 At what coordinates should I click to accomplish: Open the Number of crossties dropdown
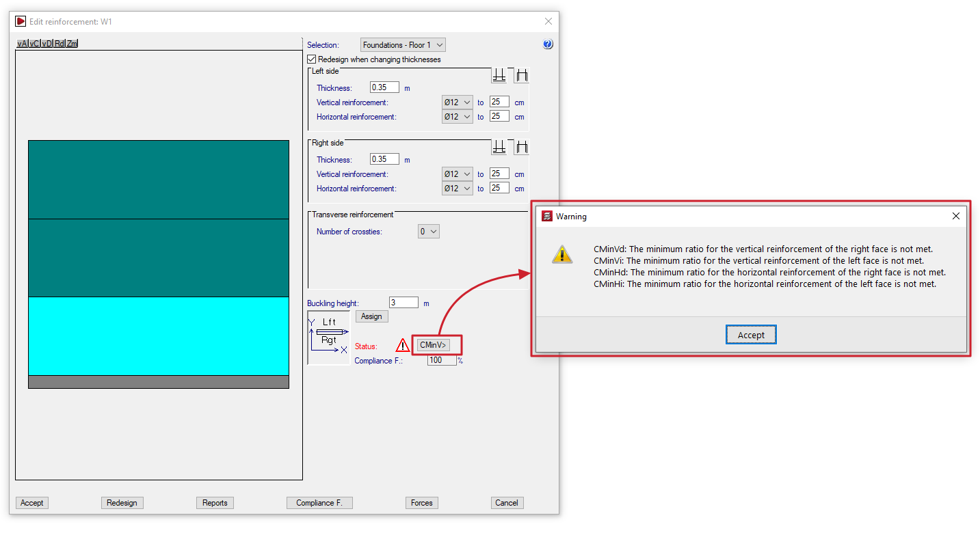click(x=429, y=232)
